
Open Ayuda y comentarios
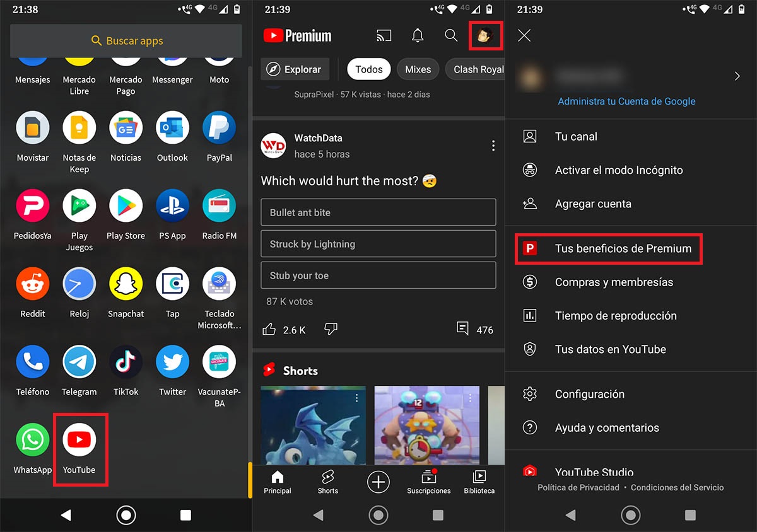pos(631,427)
